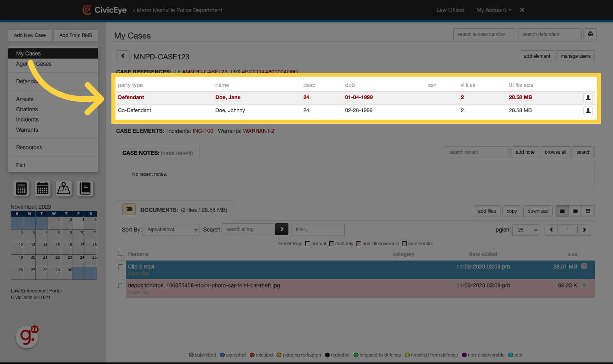Click the search recent notes field
Image resolution: width=613 pixels, height=364 pixels.
coord(477,152)
